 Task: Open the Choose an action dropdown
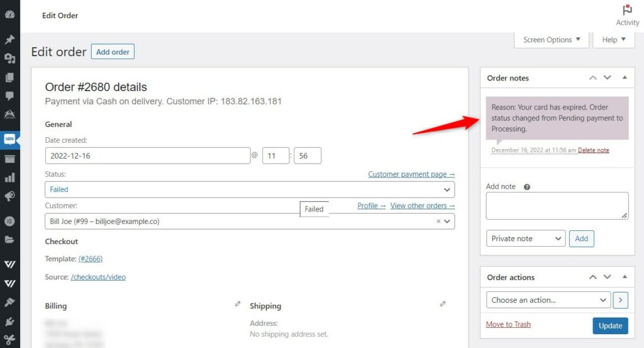tap(548, 300)
